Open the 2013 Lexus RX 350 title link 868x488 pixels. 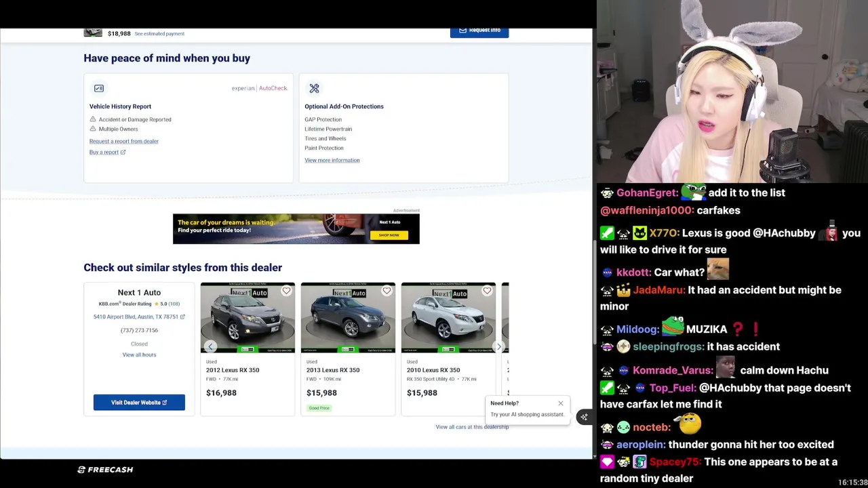[x=333, y=370]
